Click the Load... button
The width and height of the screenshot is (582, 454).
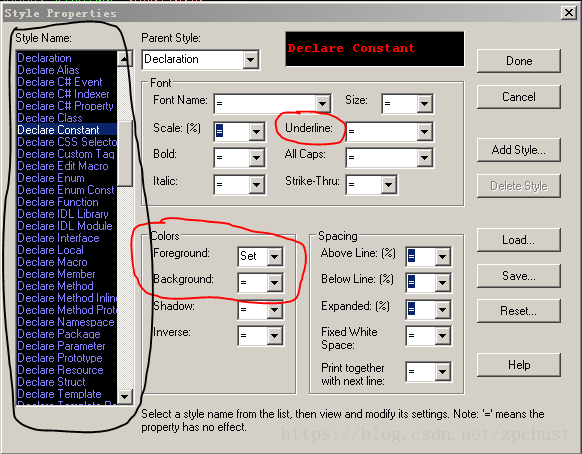[x=519, y=240]
